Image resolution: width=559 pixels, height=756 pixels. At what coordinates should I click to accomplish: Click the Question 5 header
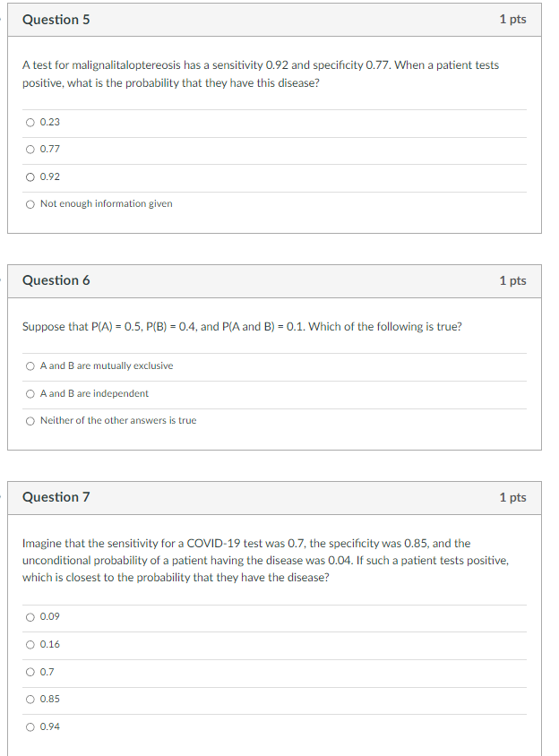56,19
